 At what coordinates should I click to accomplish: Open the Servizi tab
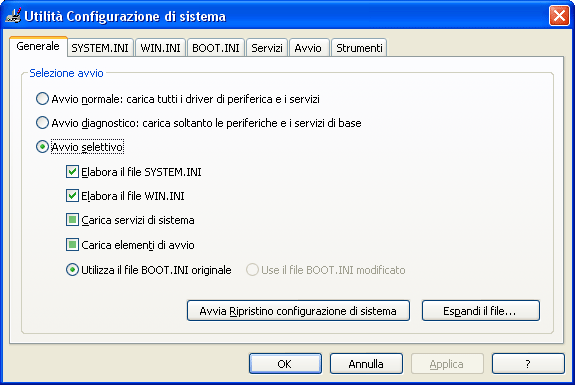click(267, 48)
